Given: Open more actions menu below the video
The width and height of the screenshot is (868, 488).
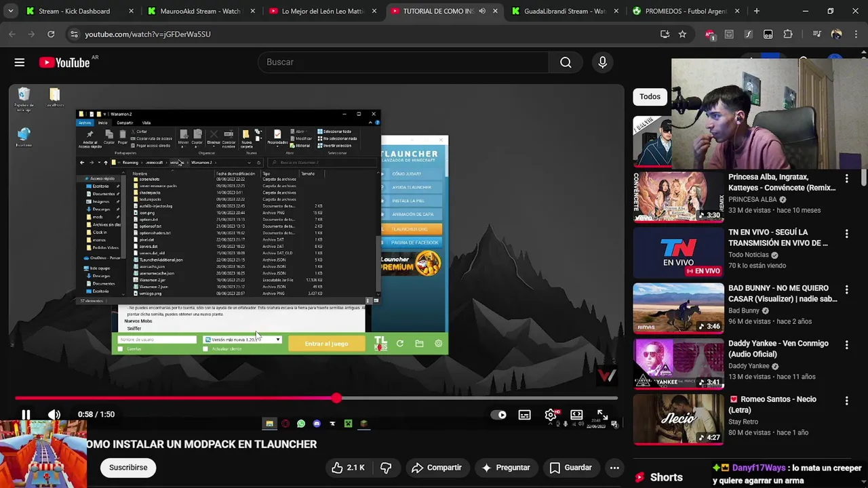Looking at the screenshot, I should point(614,468).
